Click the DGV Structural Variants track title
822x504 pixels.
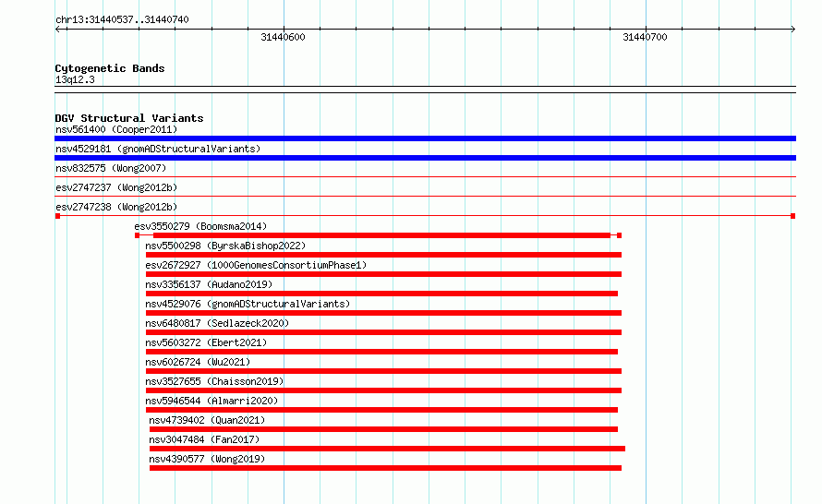tap(129, 118)
